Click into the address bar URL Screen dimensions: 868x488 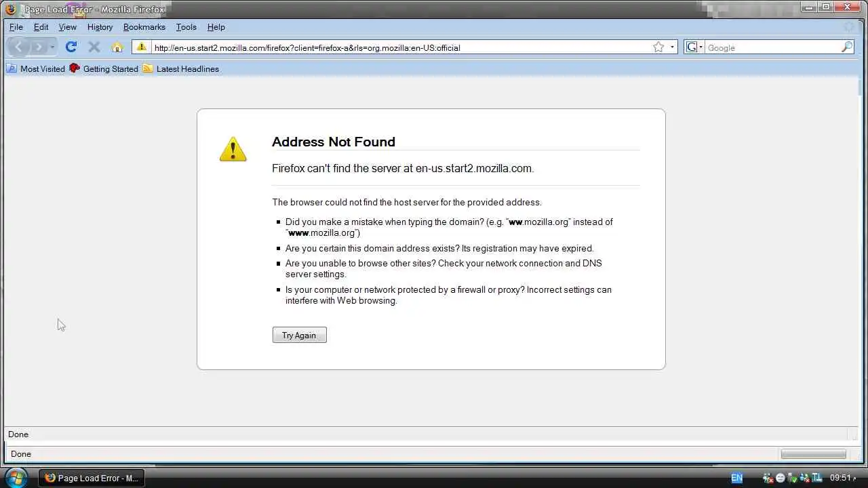pyautogui.click(x=400, y=47)
